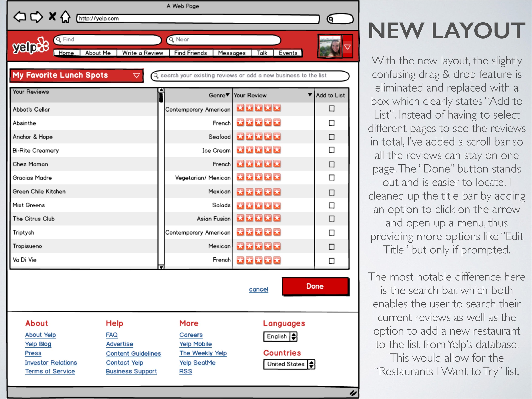This screenshot has width=532, height=399.
Task: Open the About Yelp footer link
Action: [40, 335]
